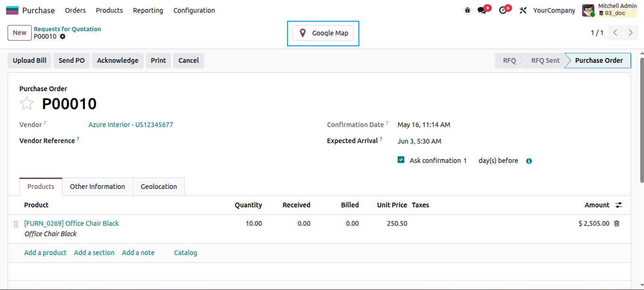The width and height of the screenshot is (644, 290).
Task: Click the New button
Action: (19, 33)
